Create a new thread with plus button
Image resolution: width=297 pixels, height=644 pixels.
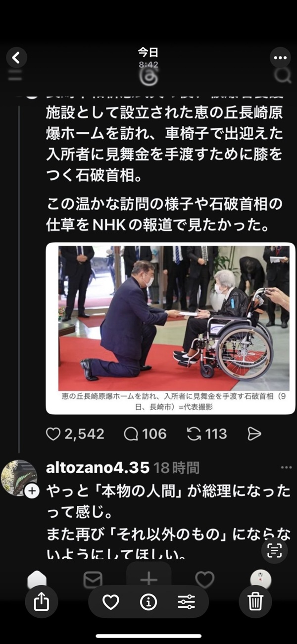coord(148,578)
